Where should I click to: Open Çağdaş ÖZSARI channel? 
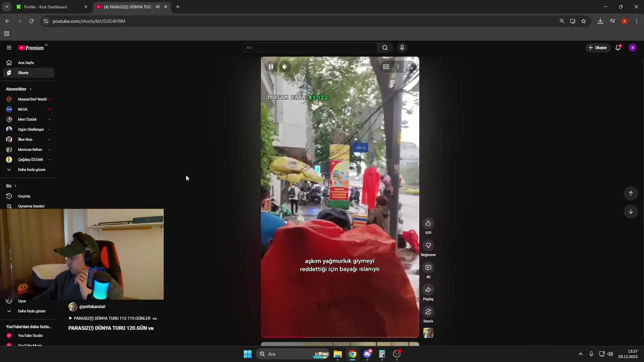point(28,159)
